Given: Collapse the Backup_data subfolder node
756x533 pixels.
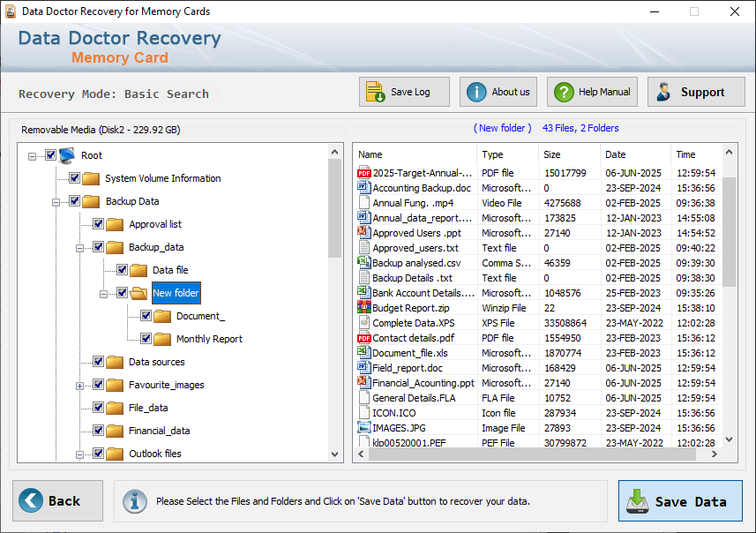Looking at the screenshot, I should click(79, 248).
